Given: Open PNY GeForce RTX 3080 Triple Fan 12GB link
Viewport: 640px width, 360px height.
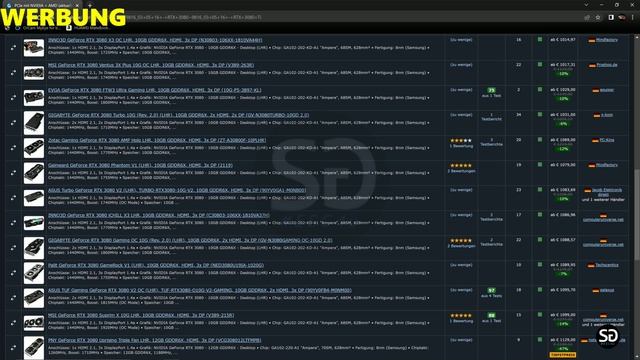Looking at the screenshot, I should (155, 340).
